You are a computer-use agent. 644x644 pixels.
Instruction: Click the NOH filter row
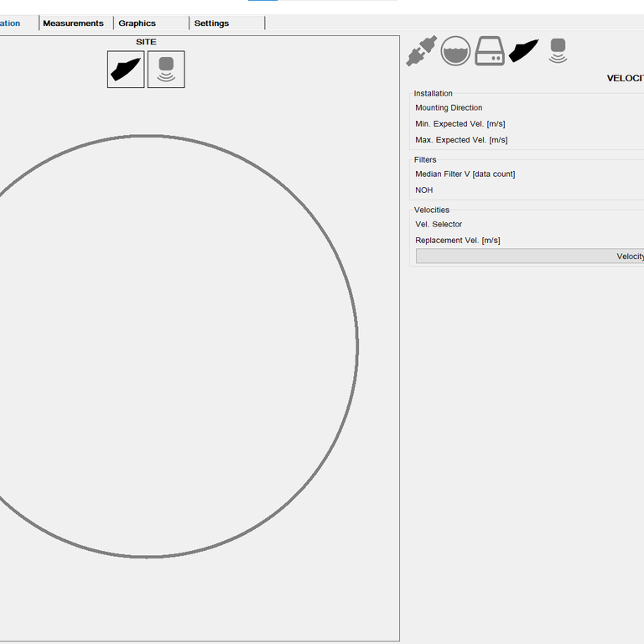click(x=424, y=190)
